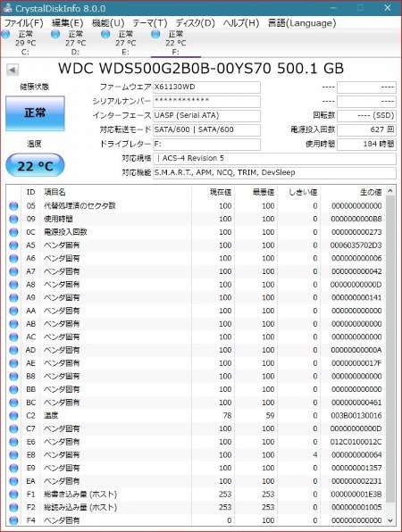Click the 項目名 column header
Screen dimensions: 402x532
pyautogui.click(x=116, y=193)
